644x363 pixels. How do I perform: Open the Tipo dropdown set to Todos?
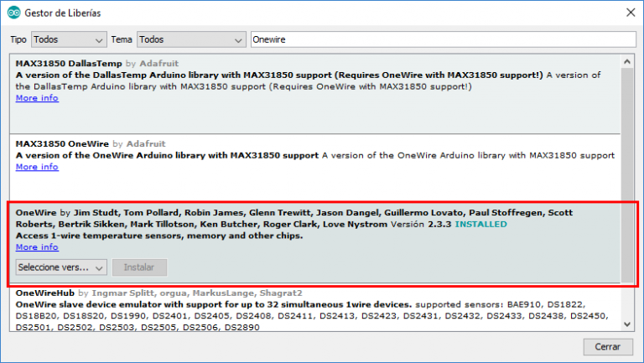(x=69, y=39)
